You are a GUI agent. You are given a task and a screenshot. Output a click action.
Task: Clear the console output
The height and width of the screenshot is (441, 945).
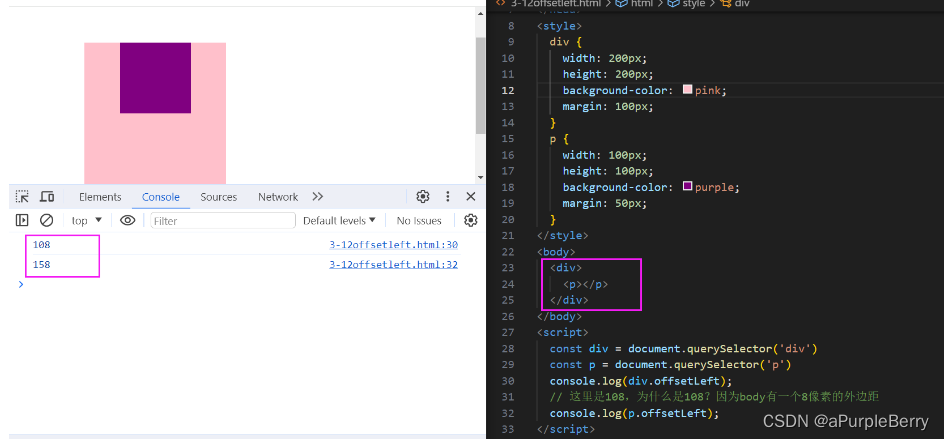tap(46, 220)
